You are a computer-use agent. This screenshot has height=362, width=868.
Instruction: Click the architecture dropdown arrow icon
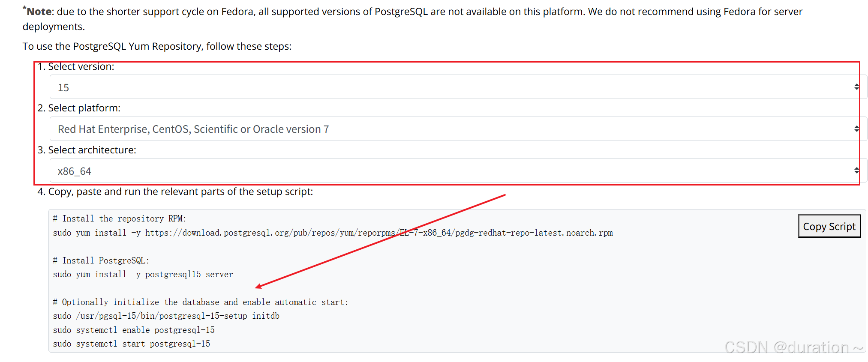pyautogui.click(x=856, y=171)
